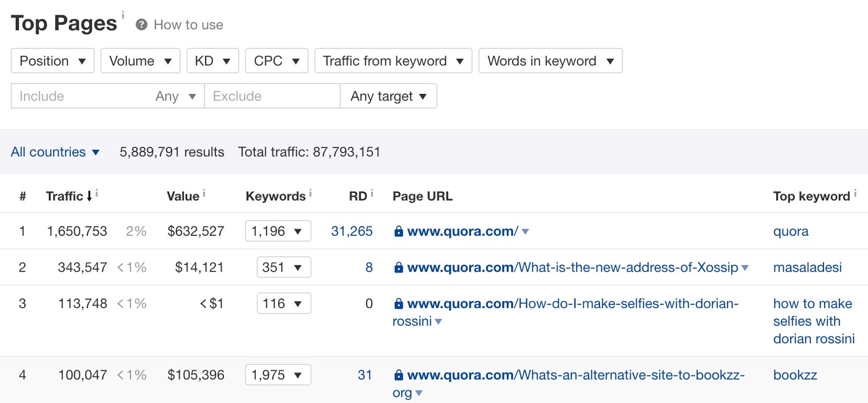Click the top keyword about dorian rossini selfies

tap(814, 321)
